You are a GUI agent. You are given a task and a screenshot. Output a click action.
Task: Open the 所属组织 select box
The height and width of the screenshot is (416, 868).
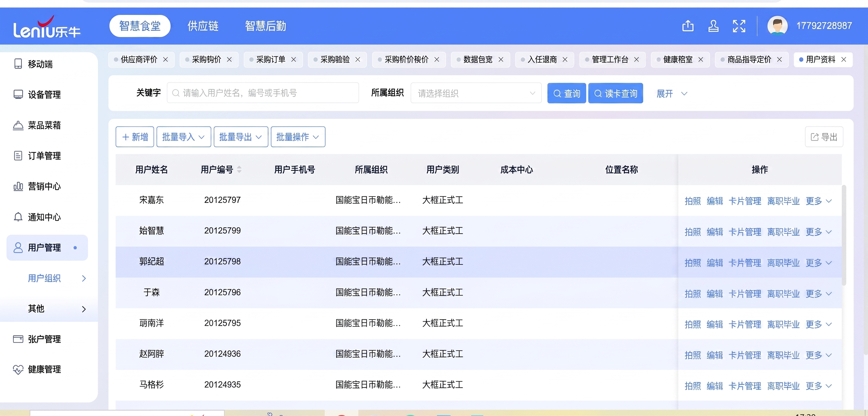tap(476, 93)
